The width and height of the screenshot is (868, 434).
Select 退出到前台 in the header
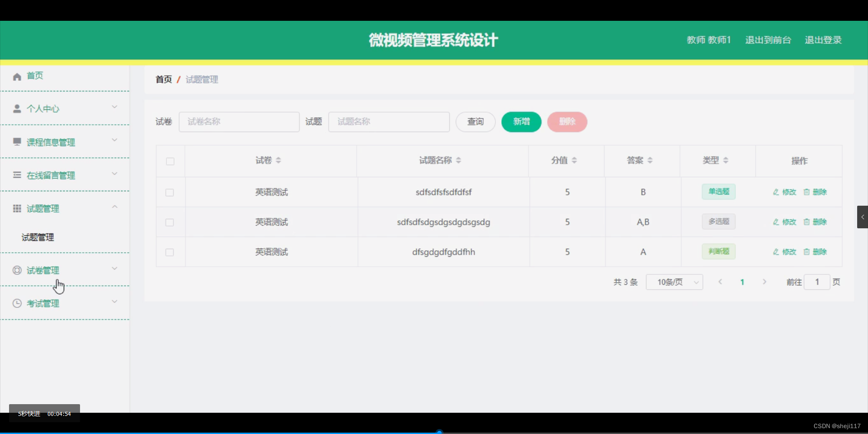tap(768, 40)
